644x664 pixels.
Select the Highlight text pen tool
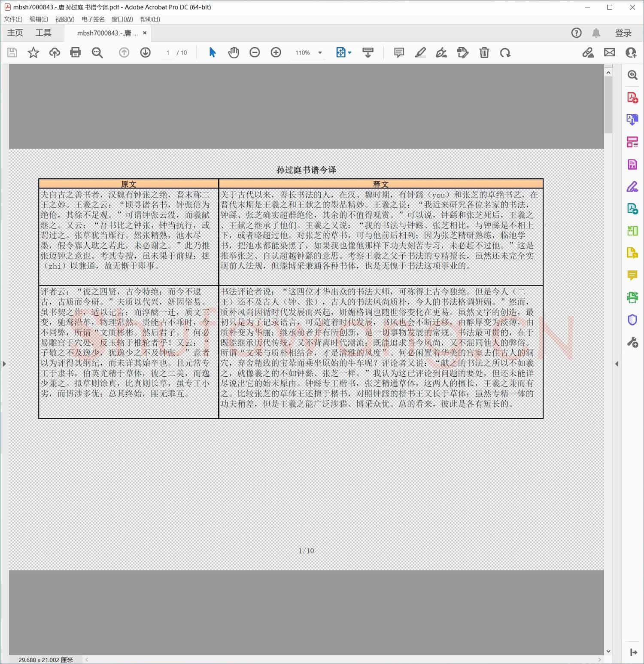tap(420, 52)
